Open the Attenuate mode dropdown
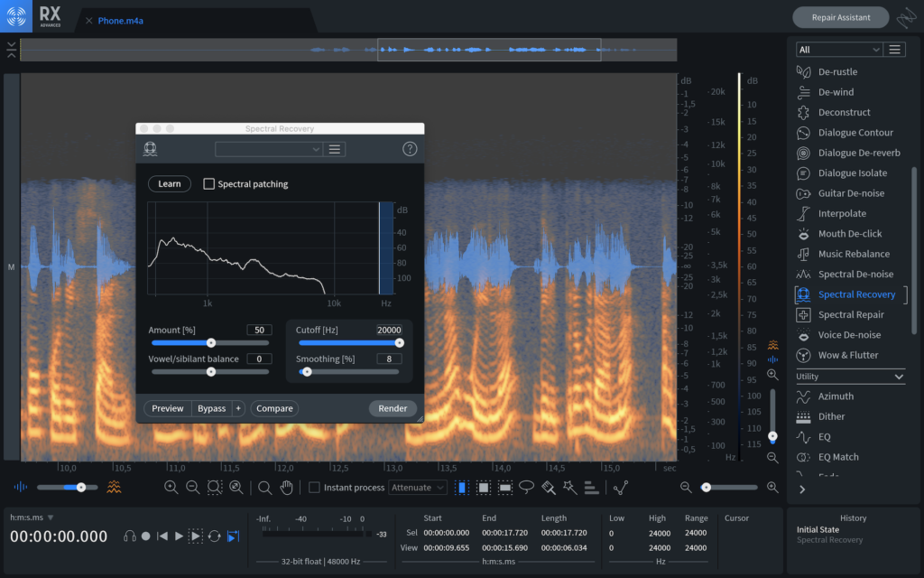The width and height of the screenshot is (924, 578). coord(418,488)
